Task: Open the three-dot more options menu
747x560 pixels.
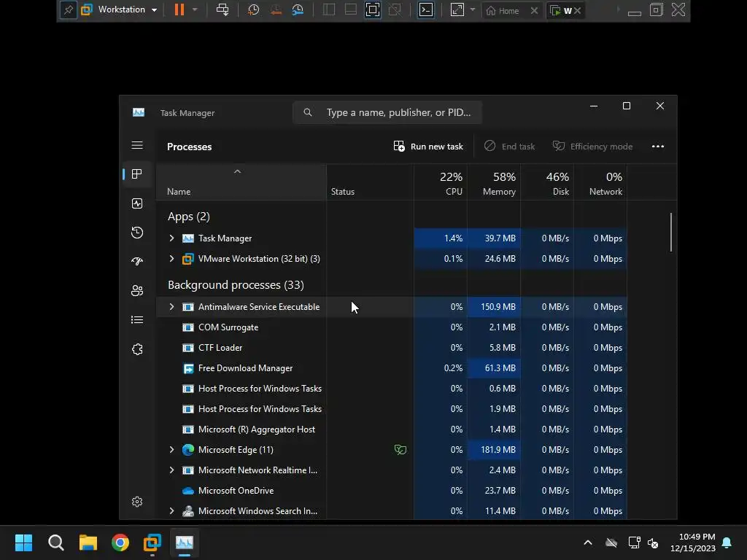Action: pos(658,146)
